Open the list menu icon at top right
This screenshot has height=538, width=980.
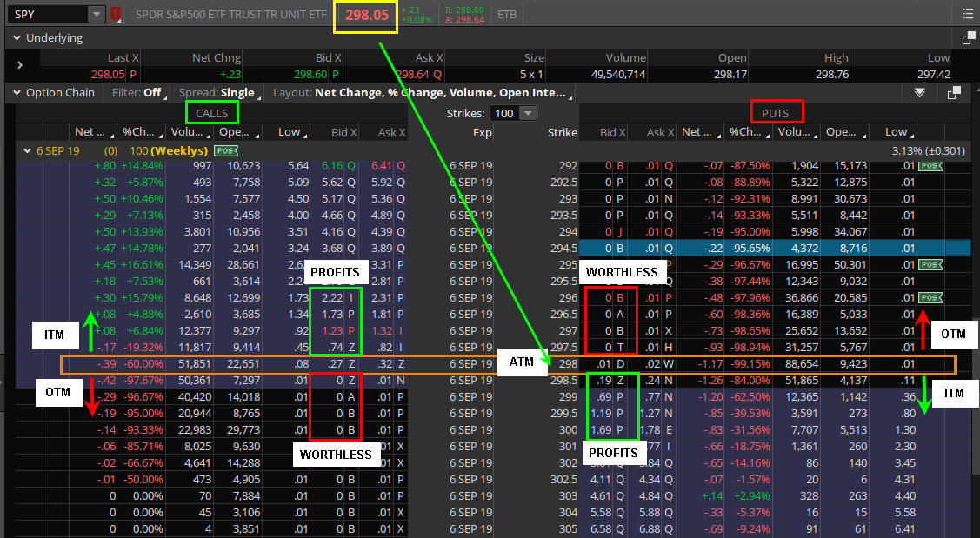[968, 14]
